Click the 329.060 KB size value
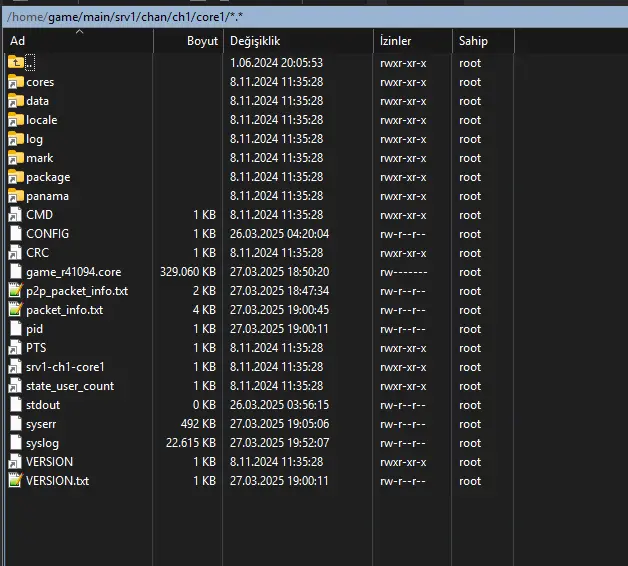 [x=188, y=272]
